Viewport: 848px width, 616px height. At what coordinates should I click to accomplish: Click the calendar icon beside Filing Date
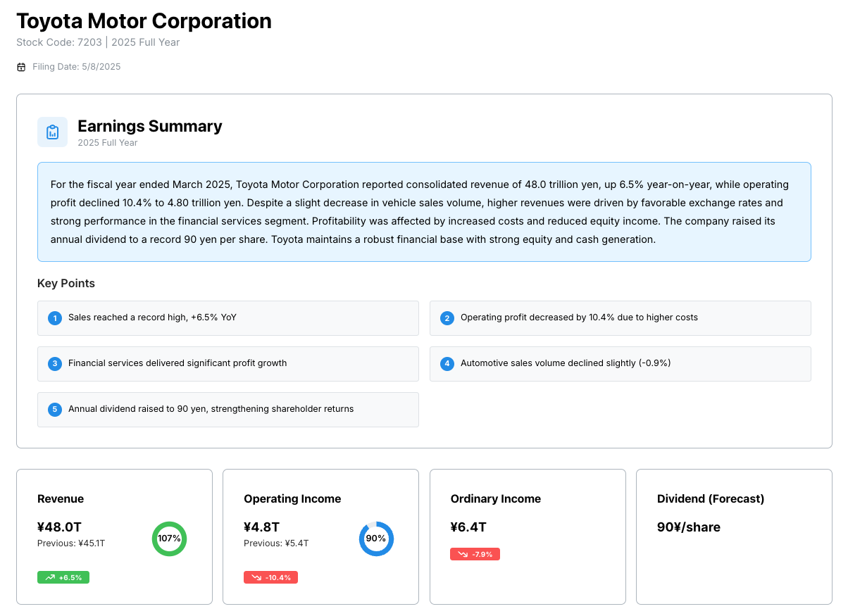21,67
